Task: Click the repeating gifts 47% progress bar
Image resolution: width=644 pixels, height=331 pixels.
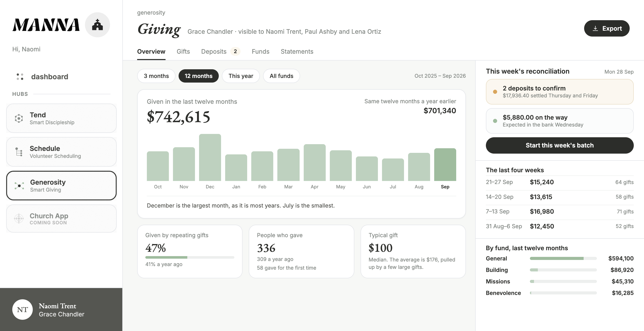Action: 190,257
